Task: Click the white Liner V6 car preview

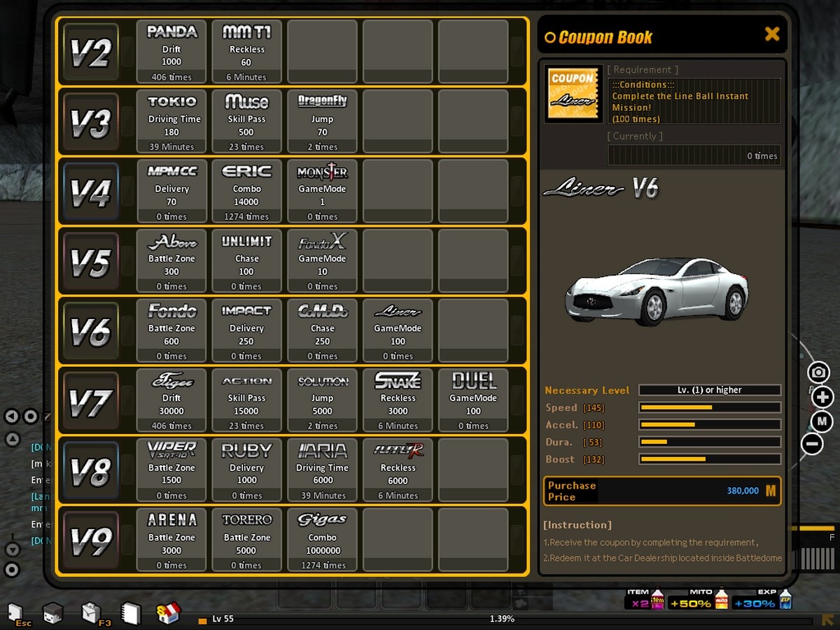Action: 656,290
